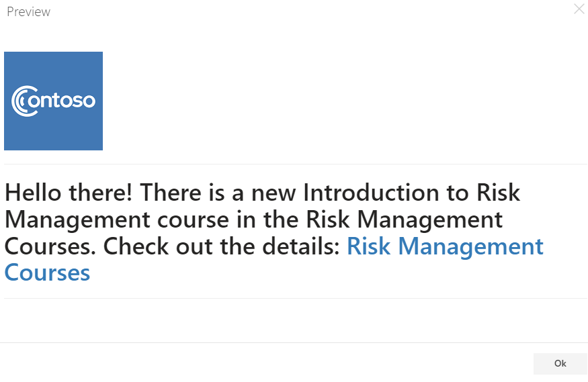Click the divider line below the message
The image size is (588, 382).
click(x=296, y=299)
